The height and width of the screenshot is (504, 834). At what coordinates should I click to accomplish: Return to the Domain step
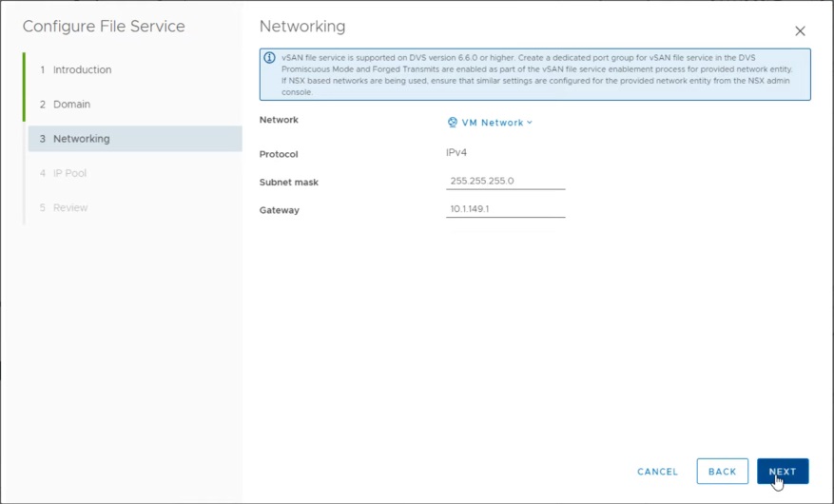coord(71,105)
